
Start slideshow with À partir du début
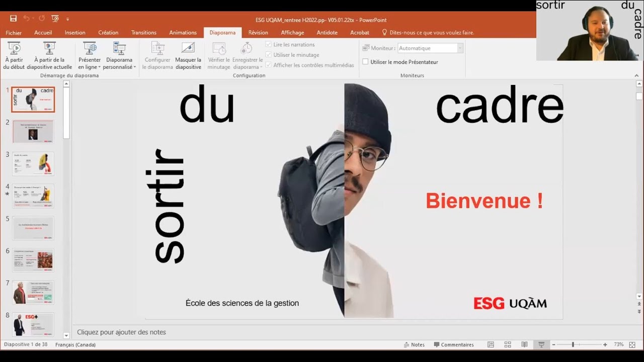pyautogui.click(x=14, y=56)
